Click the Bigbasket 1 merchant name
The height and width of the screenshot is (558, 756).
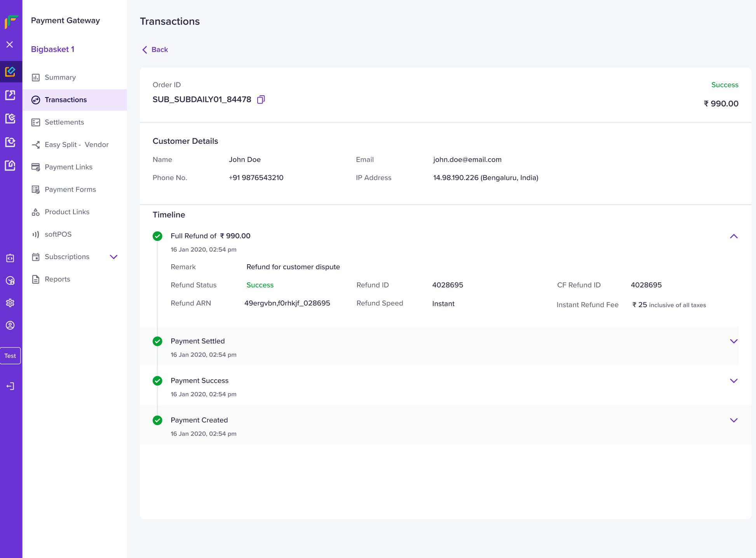point(53,49)
